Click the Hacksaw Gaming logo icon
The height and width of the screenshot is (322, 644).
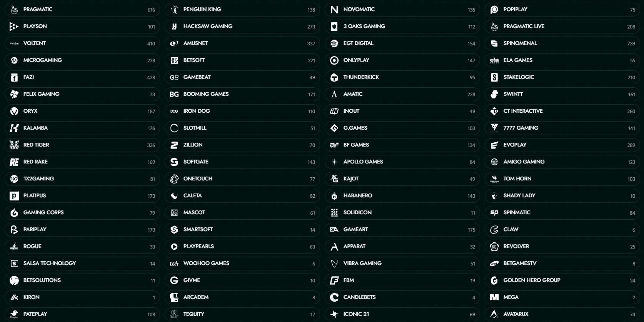(174, 27)
